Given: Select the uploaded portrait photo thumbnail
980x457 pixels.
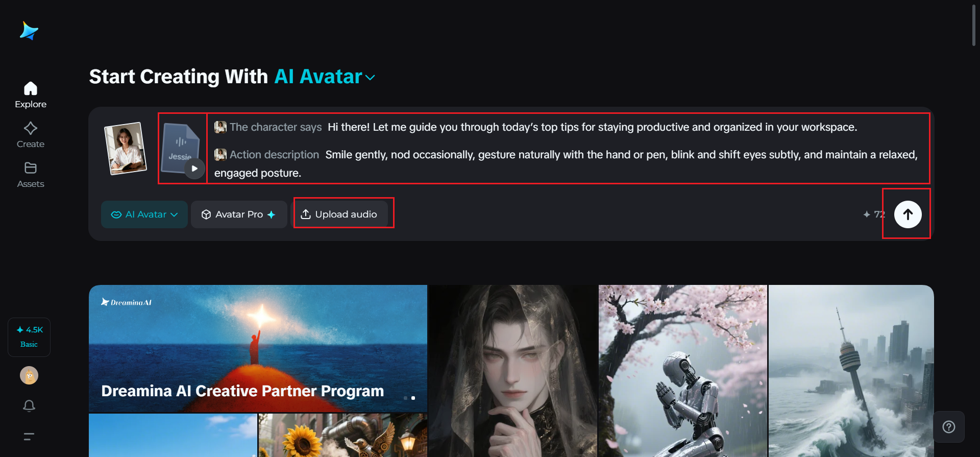Looking at the screenshot, I should click(x=126, y=148).
